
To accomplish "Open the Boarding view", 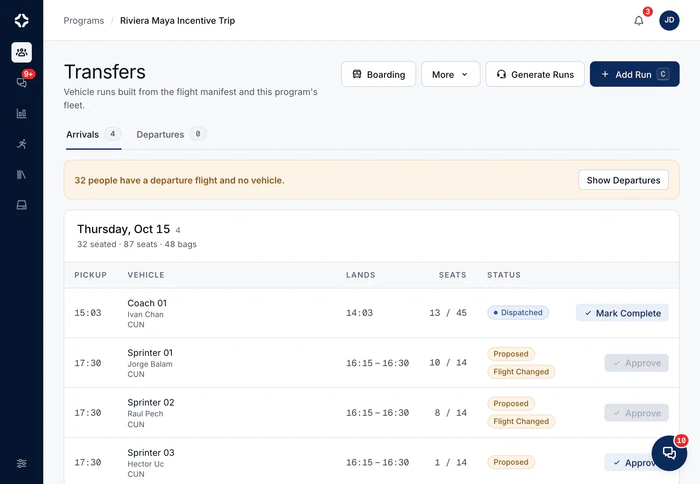I will click(379, 74).
